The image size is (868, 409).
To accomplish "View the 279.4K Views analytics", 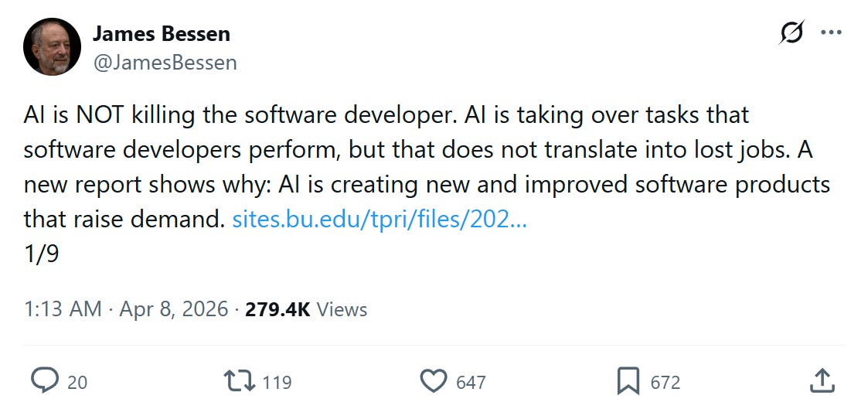I will [306, 308].
